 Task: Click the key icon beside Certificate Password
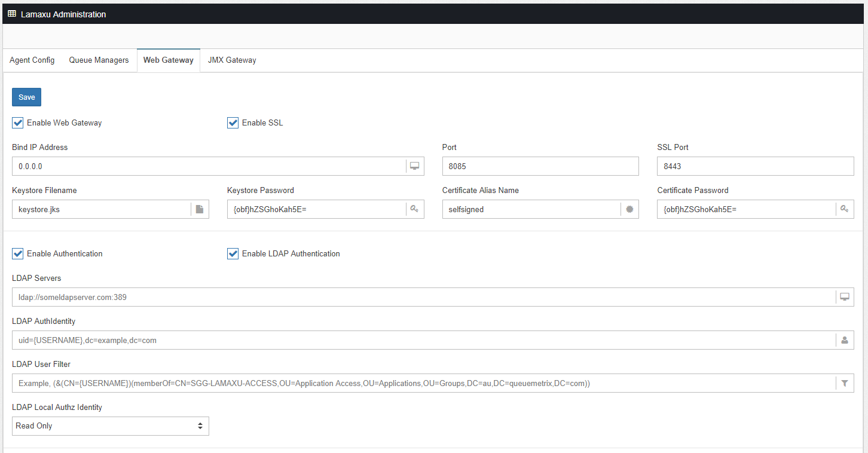click(x=845, y=209)
